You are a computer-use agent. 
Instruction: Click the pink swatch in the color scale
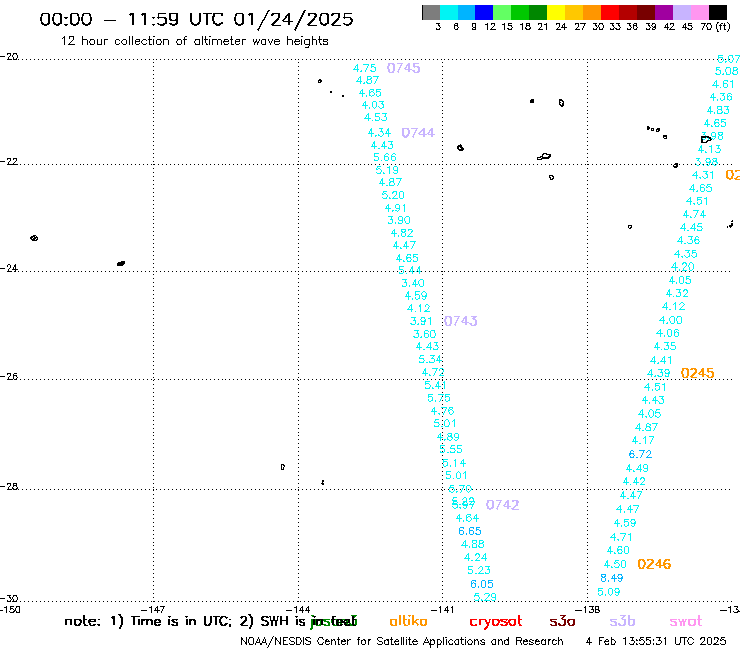(700, 12)
